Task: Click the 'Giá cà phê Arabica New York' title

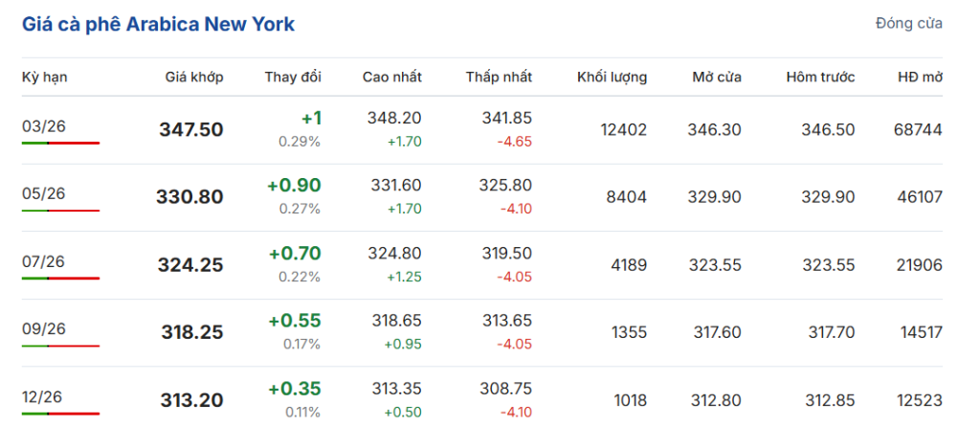Action: click(x=159, y=24)
